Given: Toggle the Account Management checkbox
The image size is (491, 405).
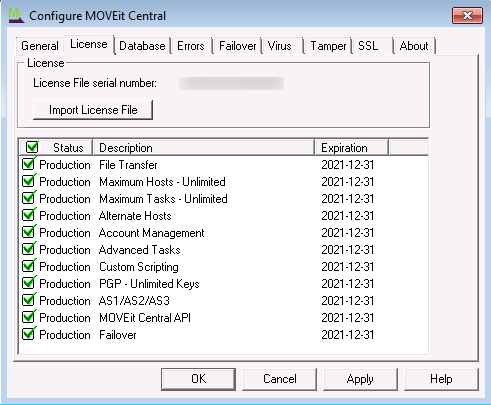Looking at the screenshot, I should click(x=28, y=232).
